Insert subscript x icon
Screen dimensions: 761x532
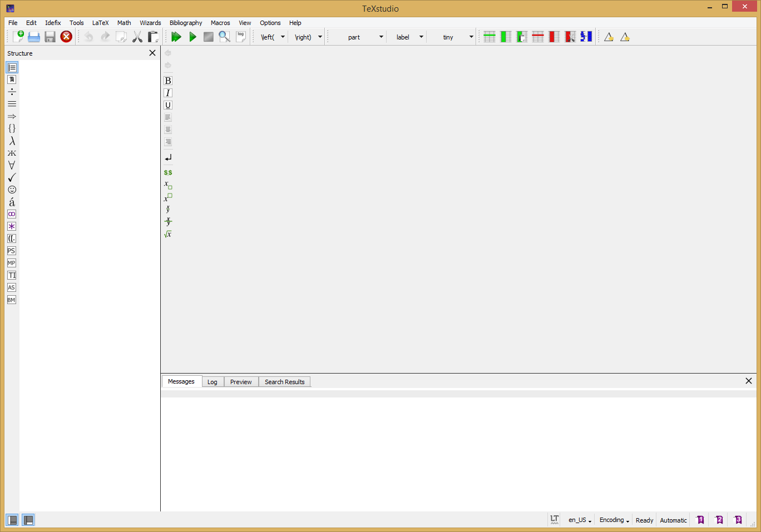pyautogui.click(x=168, y=185)
